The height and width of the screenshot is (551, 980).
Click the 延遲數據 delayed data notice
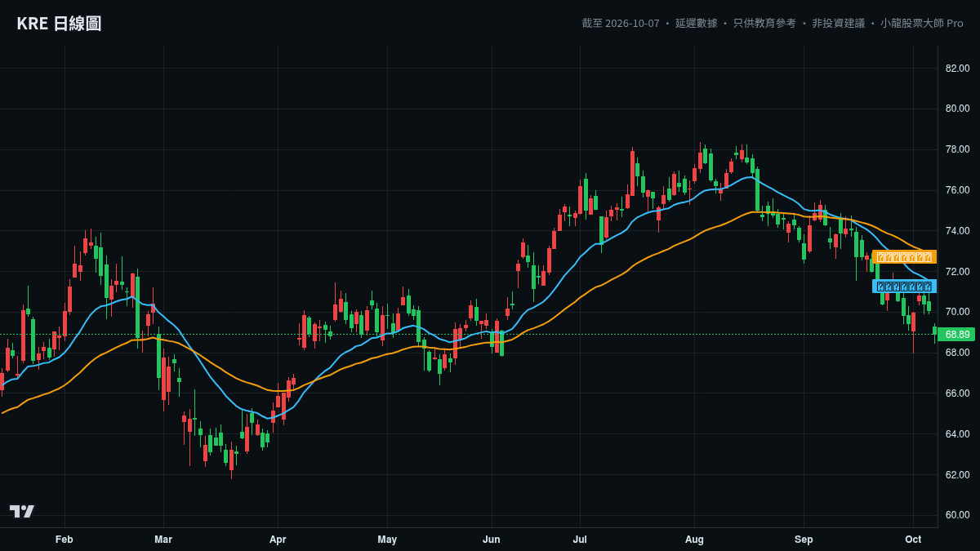click(696, 24)
